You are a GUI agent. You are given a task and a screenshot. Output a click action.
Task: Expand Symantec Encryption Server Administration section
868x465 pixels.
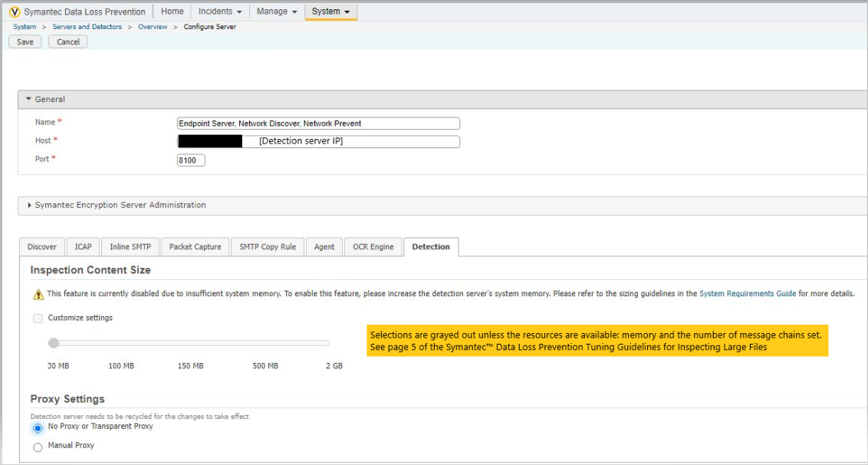coord(30,206)
